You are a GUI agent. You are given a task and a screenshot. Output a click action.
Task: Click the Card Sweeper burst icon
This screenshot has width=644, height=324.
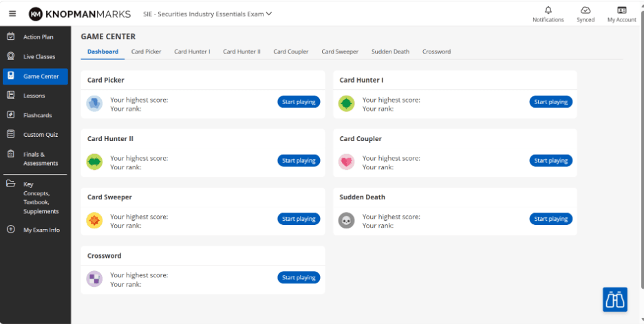(x=94, y=221)
